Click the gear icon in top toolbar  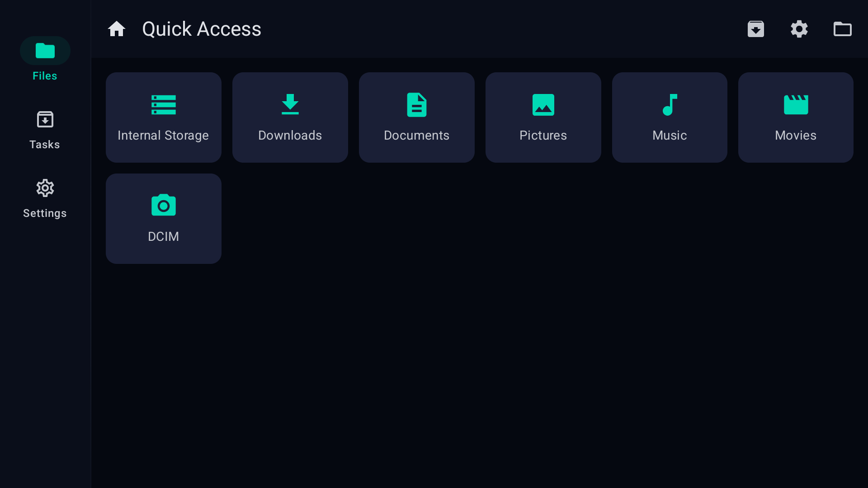[799, 29]
